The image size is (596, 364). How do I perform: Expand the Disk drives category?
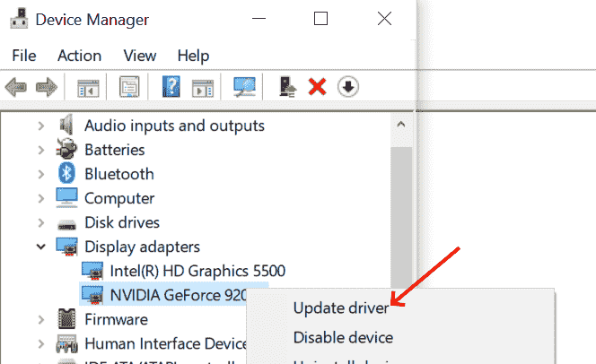click(41, 222)
